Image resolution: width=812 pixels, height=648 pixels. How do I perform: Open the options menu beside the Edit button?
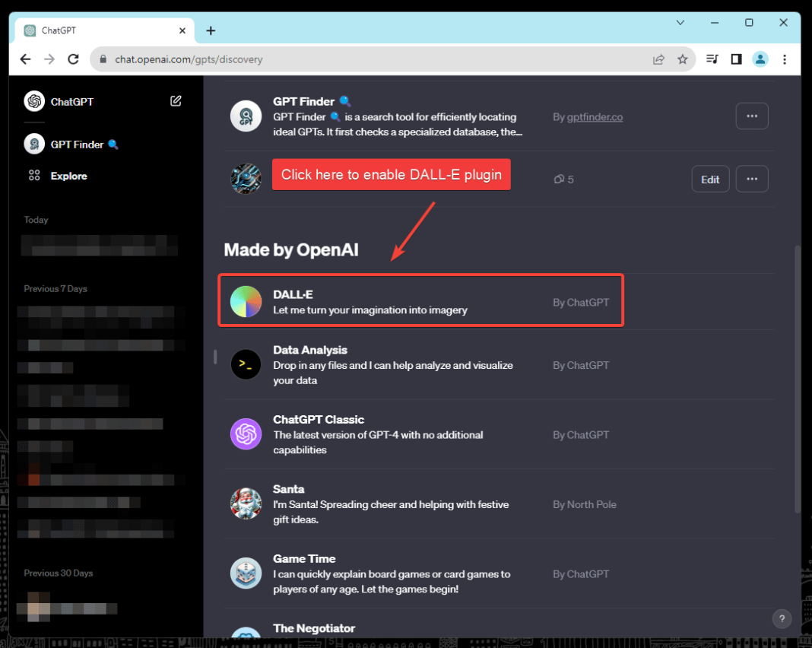[752, 179]
